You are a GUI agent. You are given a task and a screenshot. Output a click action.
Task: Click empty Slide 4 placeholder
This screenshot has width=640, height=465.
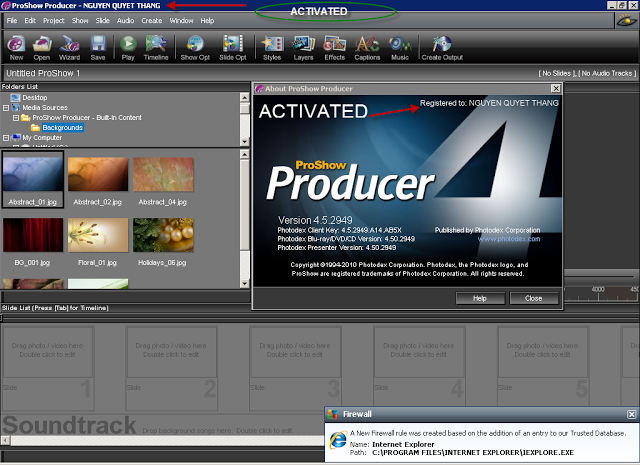(419, 367)
